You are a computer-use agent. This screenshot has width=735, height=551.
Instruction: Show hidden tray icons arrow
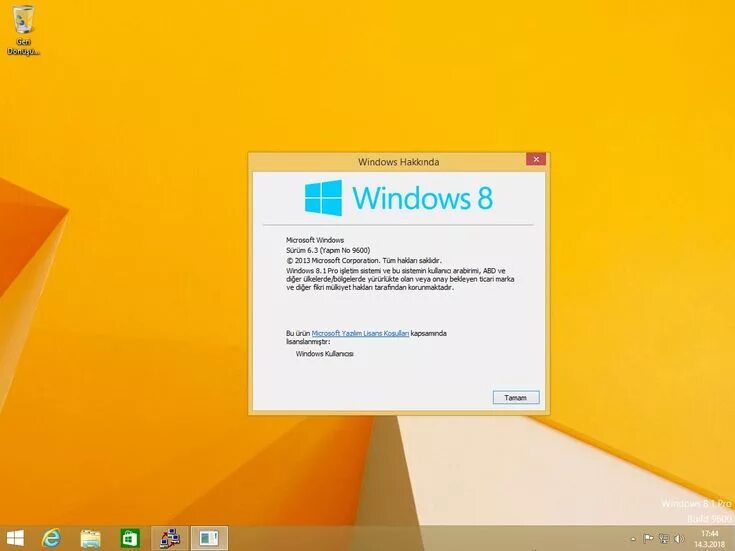click(633, 539)
